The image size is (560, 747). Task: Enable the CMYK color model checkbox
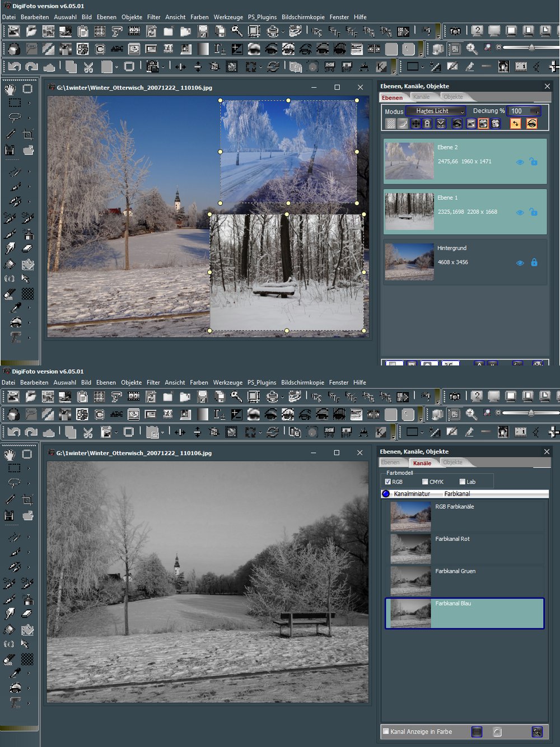[425, 482]
